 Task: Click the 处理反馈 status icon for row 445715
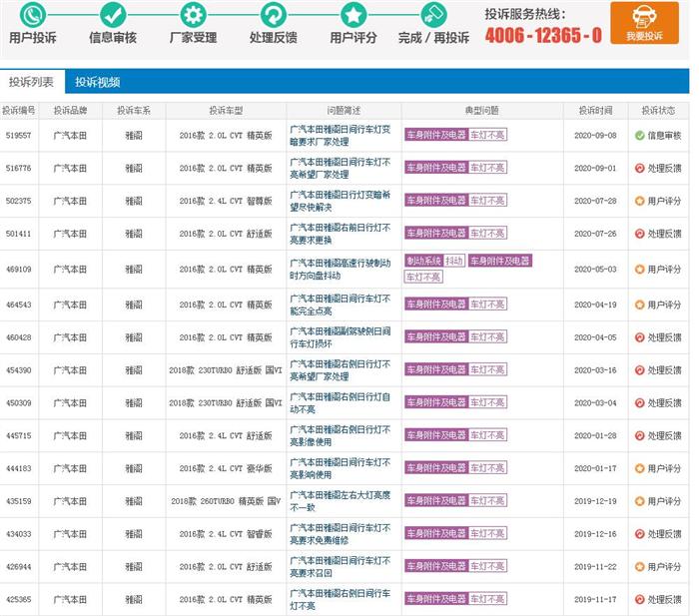[x=640, y=435]
